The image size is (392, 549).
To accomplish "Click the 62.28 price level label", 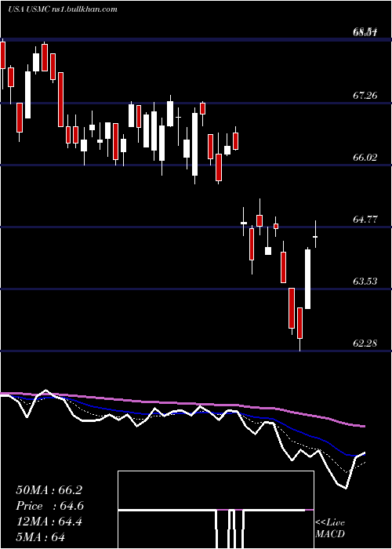I will [x=365, y=344].
